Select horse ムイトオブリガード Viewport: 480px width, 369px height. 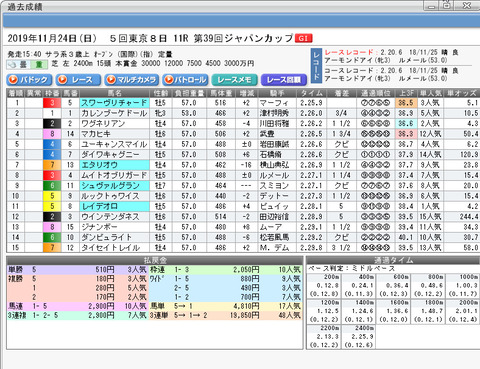pos(114,175)
